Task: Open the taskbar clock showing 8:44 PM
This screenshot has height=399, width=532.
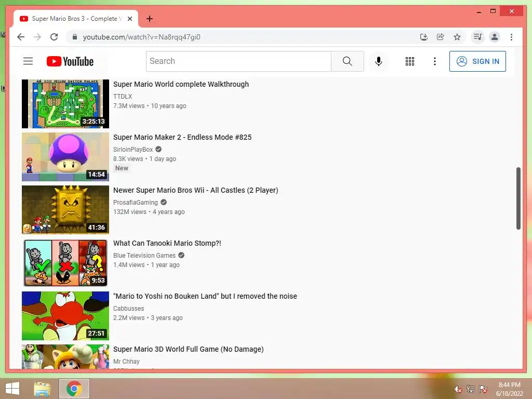Action: click(509, 389)
